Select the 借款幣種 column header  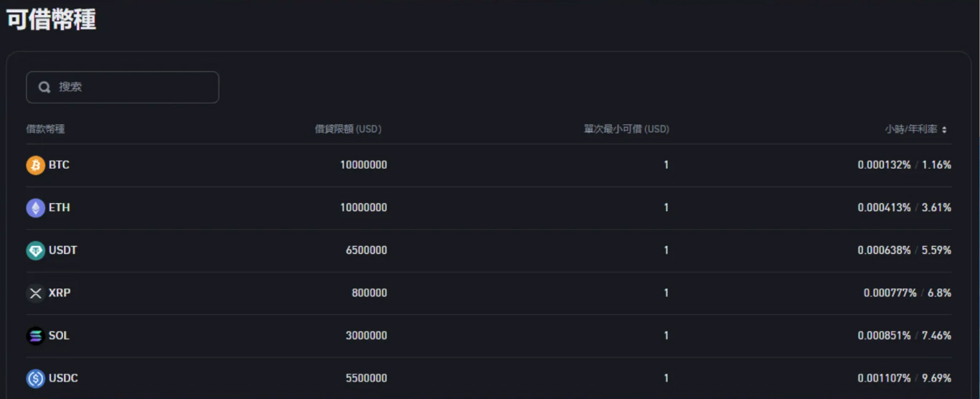[45, 129]
